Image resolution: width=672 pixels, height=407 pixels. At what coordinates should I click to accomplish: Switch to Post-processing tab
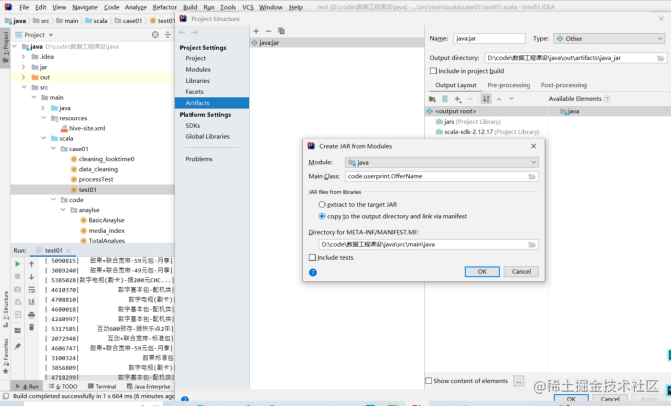click(x=564, y=85)
